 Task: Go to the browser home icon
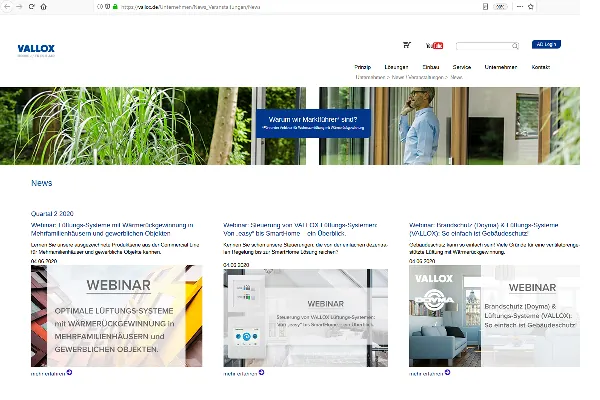(44, 6)
